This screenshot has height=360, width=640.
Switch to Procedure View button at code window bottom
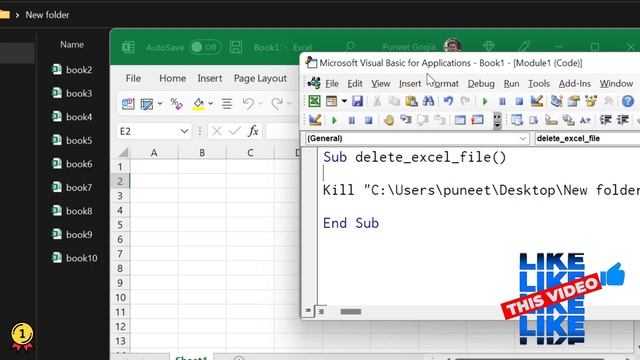click(308, 311)
